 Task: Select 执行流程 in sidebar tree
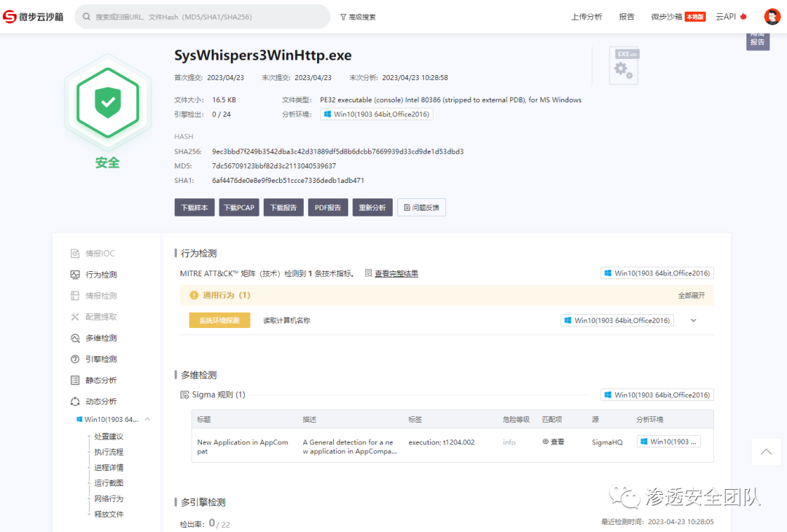click(109, 452)
